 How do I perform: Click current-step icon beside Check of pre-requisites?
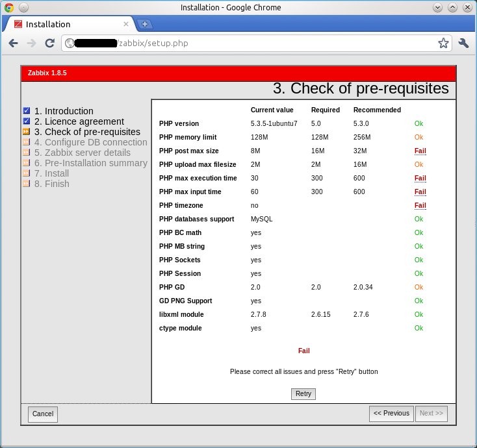27,132
